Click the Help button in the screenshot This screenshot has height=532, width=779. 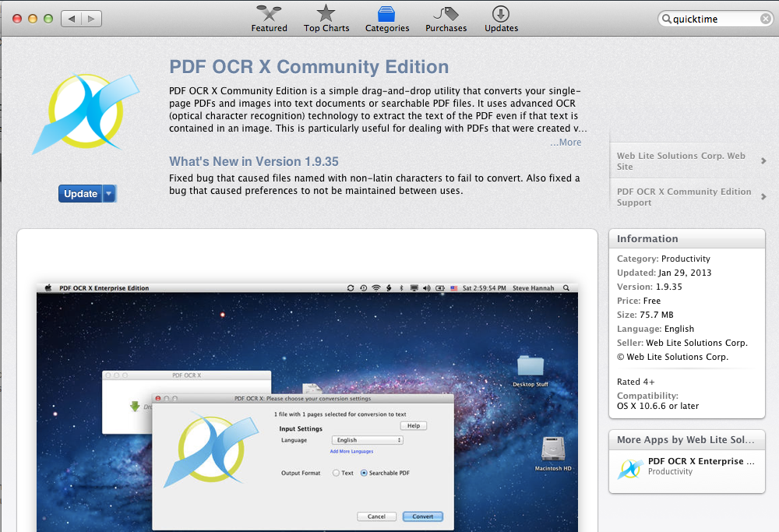[x=414, y=426]
